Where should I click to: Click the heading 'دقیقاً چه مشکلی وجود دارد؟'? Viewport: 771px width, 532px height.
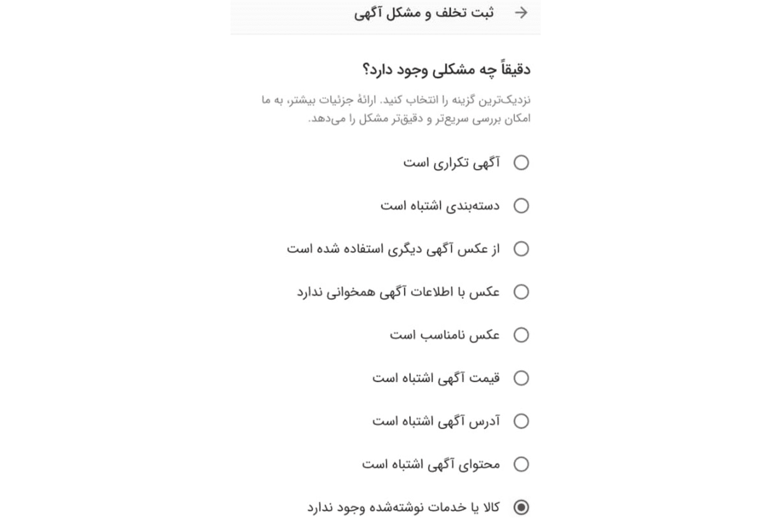(x=446, y=69)
